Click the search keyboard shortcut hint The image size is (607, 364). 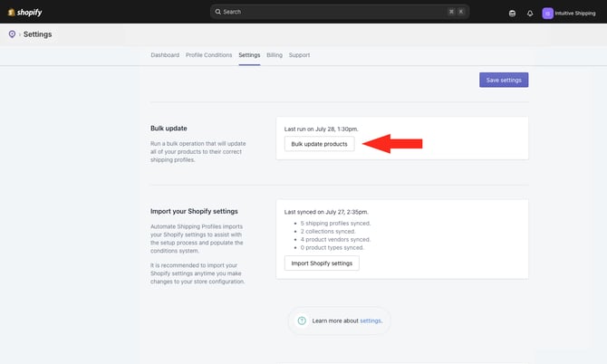click(x=456, y=12)
